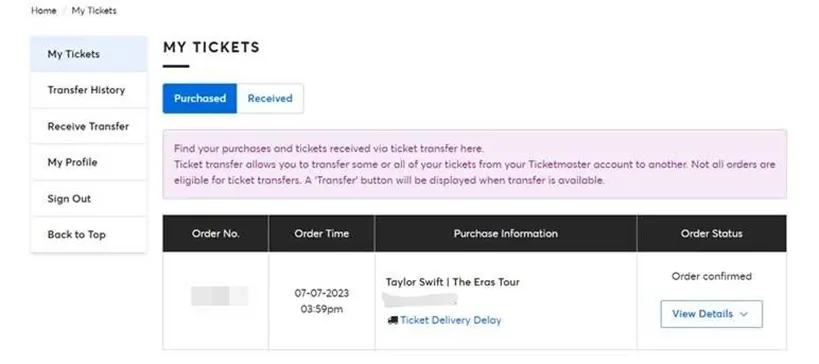This screenshot has height=364, width=819.
Task: Click Back to Top
Action: [x=89, y=234]
